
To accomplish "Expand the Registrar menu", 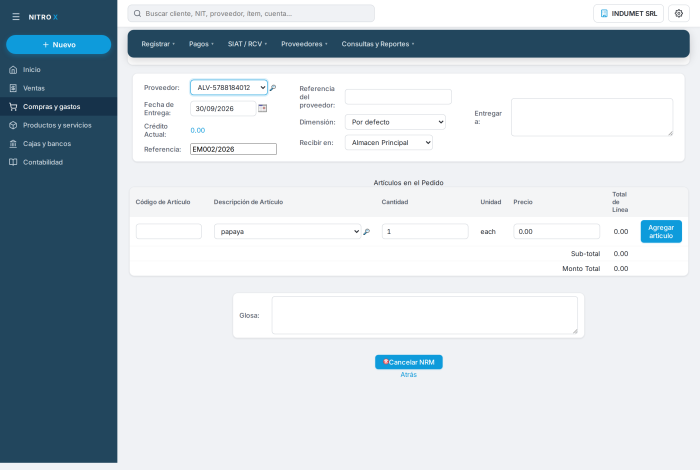I will coord(158,44).
